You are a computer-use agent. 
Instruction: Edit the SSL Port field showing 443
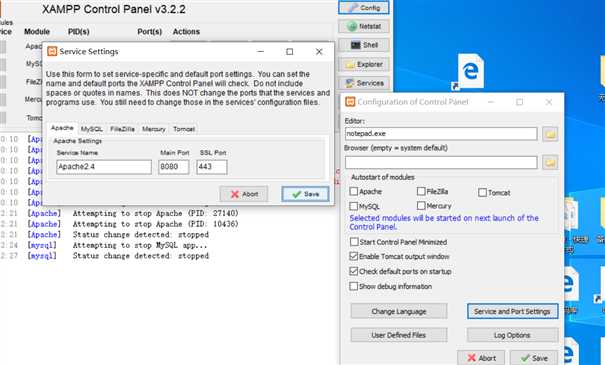[x=211, y=167]
